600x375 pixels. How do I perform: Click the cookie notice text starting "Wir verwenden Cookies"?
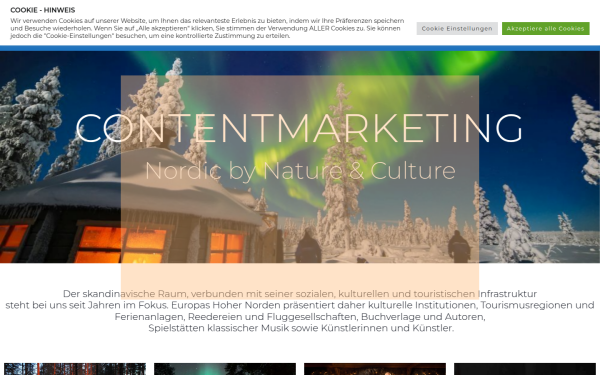click(x=207, y=28)
